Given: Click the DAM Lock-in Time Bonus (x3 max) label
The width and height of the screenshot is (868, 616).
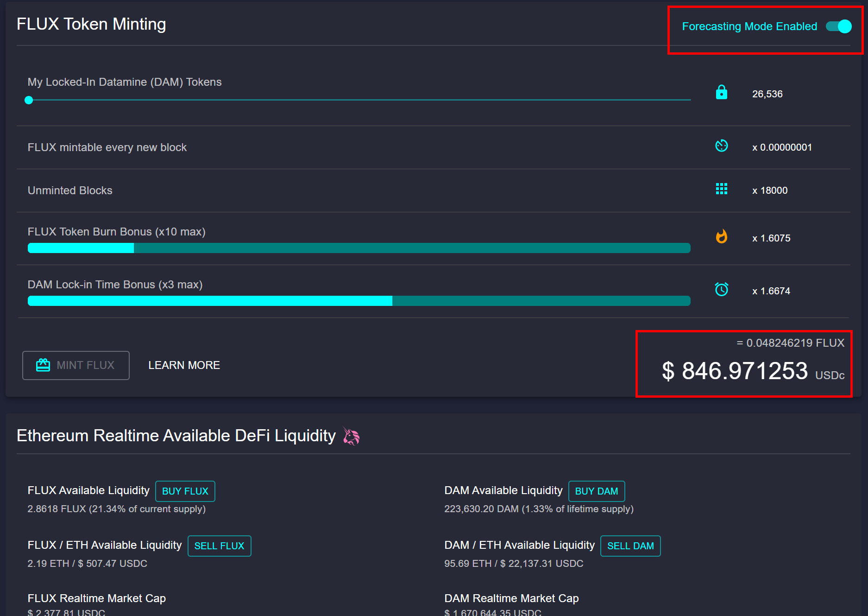Looking at the screenshot, I should click(x=115, y=285).
